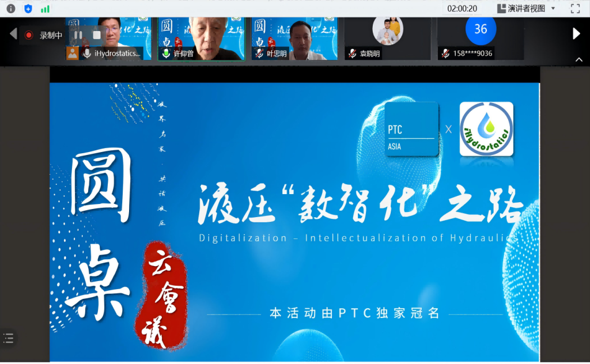Show previous participants with the left arrow
Screen dimensions: 590x364
pyautogui.click(x=14, y=34)
